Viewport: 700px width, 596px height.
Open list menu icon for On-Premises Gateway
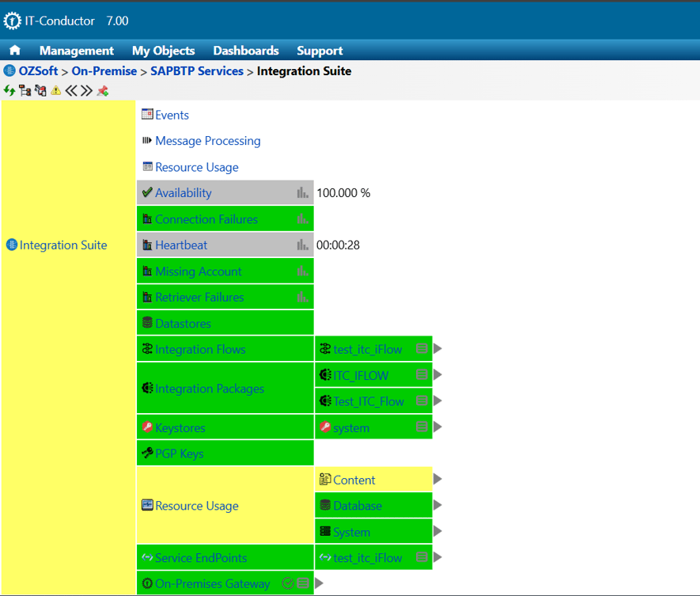pyautogui.click(x=303, y=583)
